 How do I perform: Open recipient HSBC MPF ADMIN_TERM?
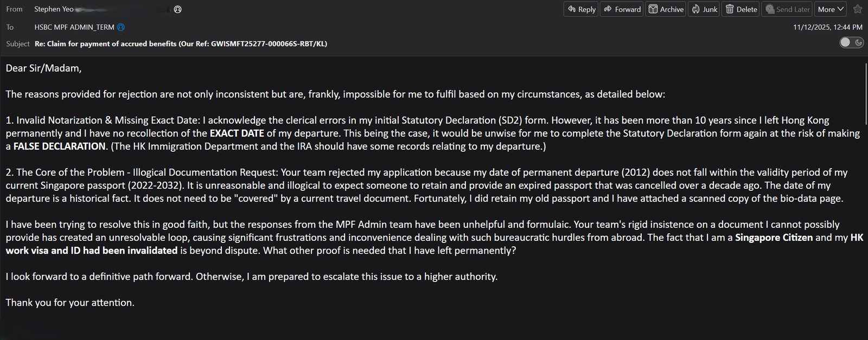click(73, 27)
